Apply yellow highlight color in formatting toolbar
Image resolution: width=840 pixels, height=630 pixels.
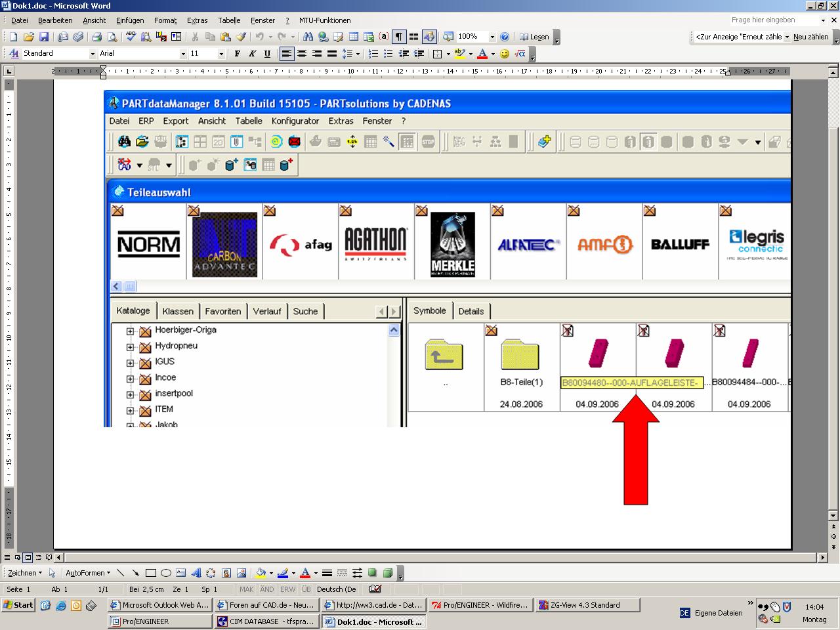pyautogui.click(x=459, y=54)
